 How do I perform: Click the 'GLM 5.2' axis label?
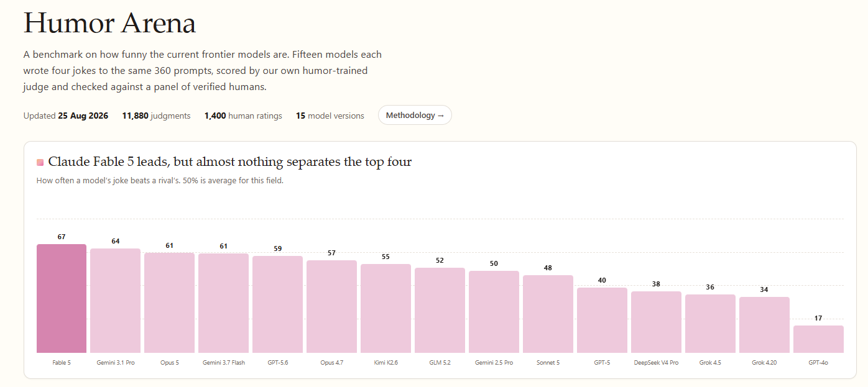click(x=440, y=363)
